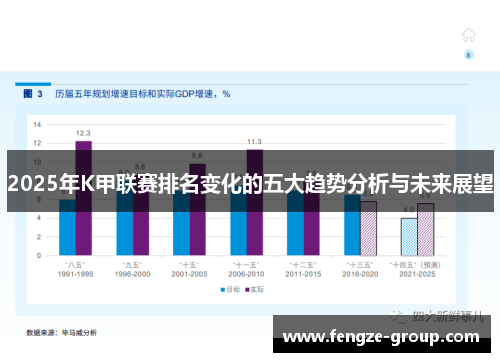
Task: Click the 9.8 data label
Action: (x=197, y=156)
